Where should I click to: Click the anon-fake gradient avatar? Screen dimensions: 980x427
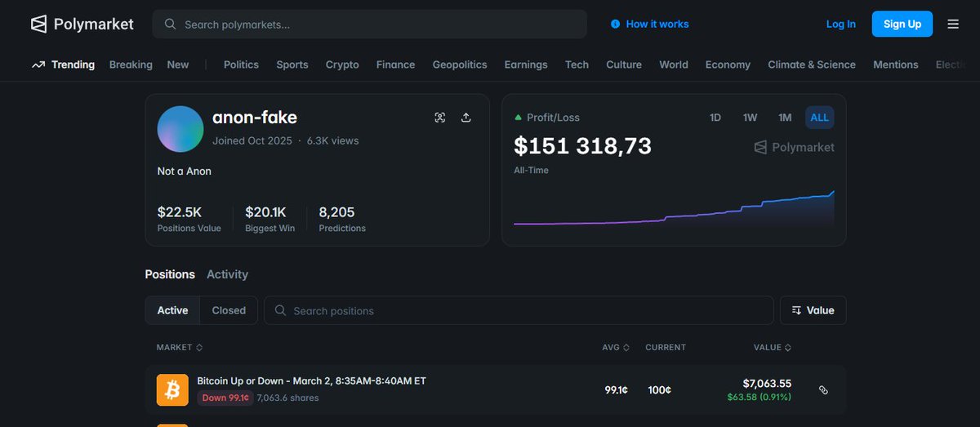[180, 129]
